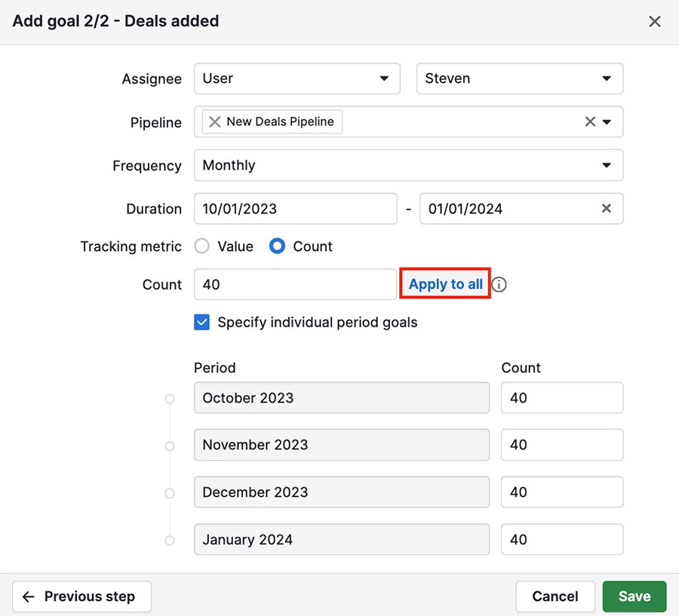
Task: Select the Value tracking metric
Action: (x=201, y=247)
